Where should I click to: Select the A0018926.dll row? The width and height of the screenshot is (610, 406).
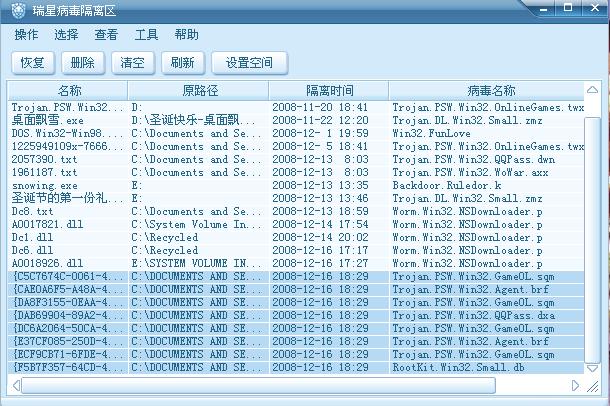point(296,264)
